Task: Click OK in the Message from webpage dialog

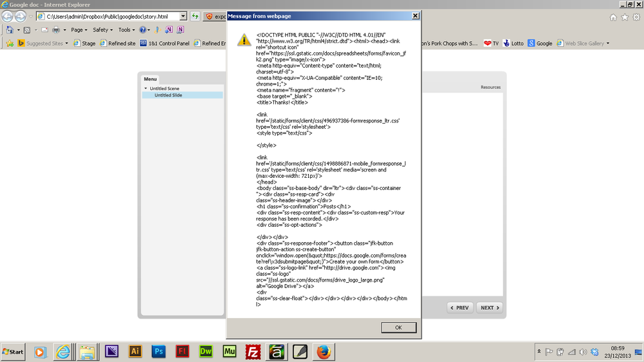Action: click(x=398, y=327)
